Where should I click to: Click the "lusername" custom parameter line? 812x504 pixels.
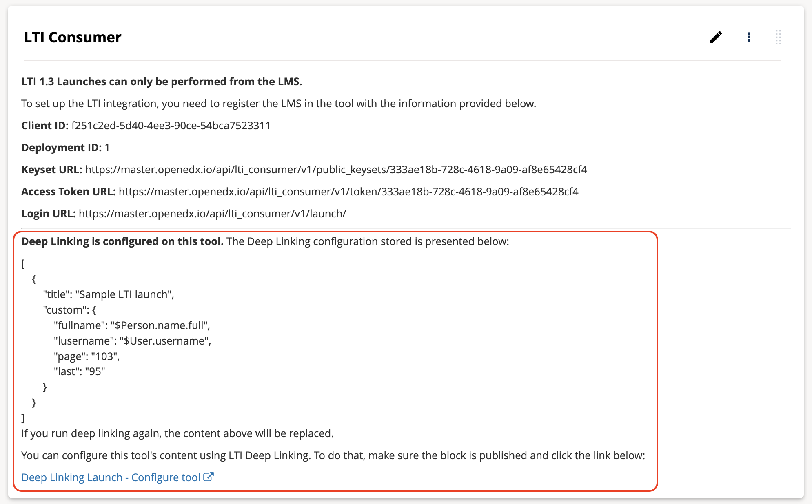133,341
